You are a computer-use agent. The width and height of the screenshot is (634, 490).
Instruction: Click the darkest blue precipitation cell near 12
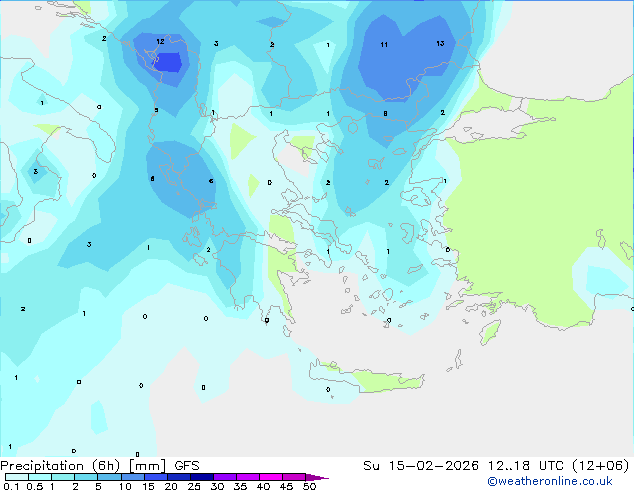pyautogui.click(x=168, y=63)
